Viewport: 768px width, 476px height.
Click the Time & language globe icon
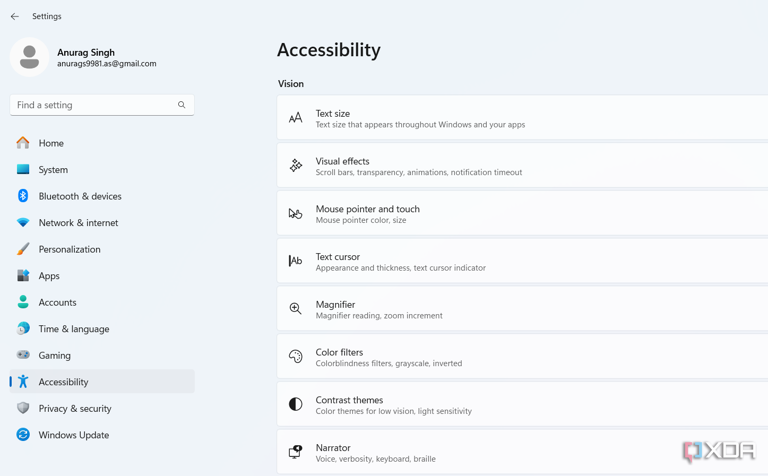(23, 328)
